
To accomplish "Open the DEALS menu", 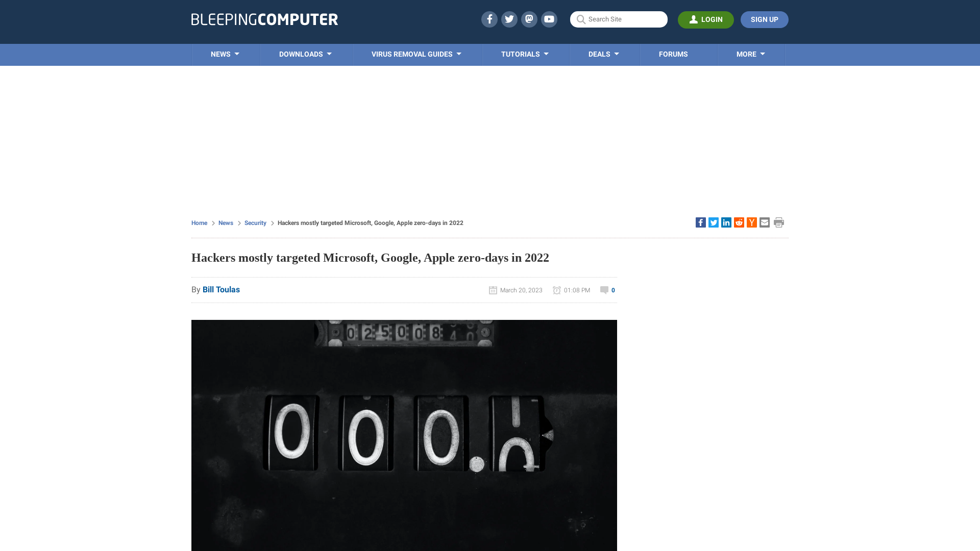I will (x=604, y=55).
